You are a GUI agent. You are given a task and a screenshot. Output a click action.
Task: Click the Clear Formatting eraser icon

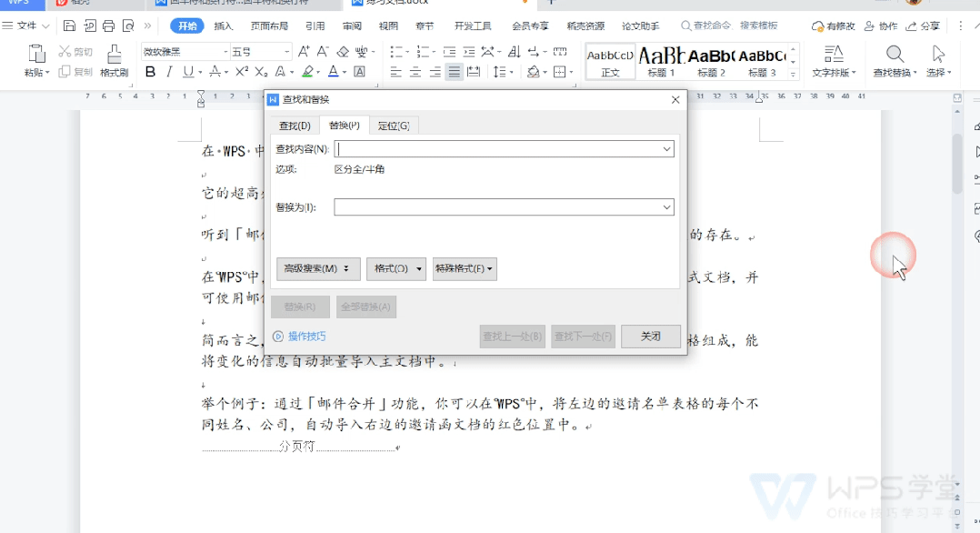tap(343, 51)
